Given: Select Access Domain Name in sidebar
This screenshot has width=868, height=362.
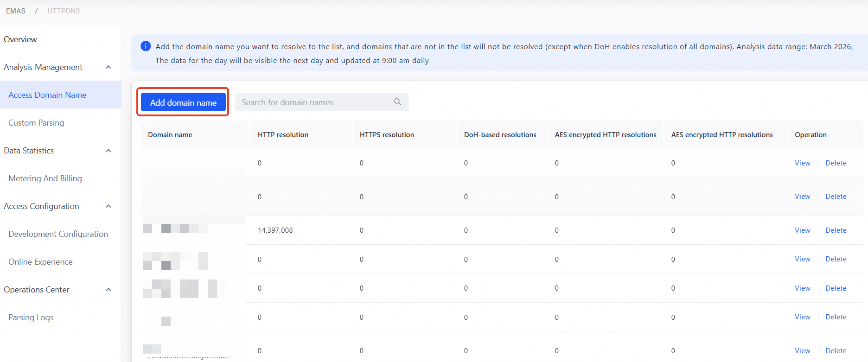Looking at the screenshot, I should click(x=47, y=95).
